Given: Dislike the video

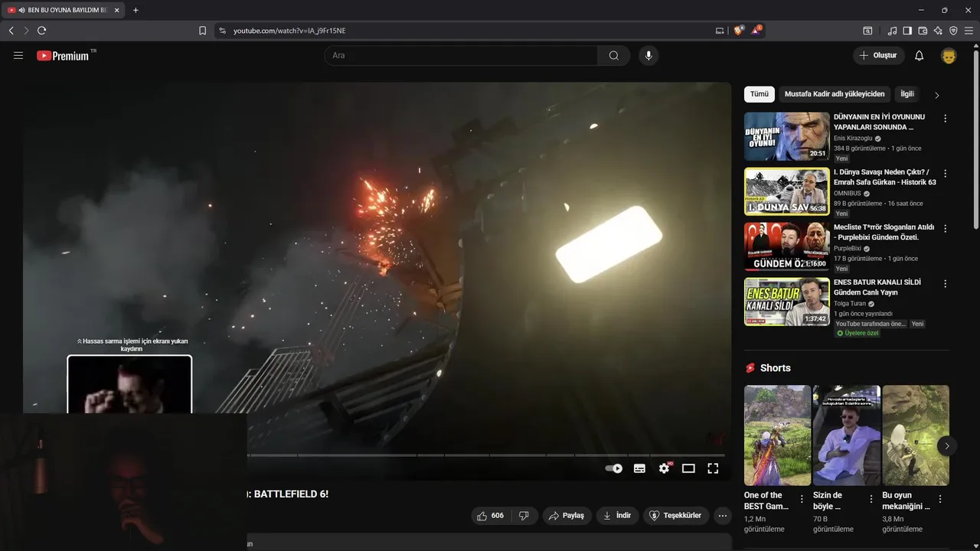Looking at the screenshot, I should 524,516.
